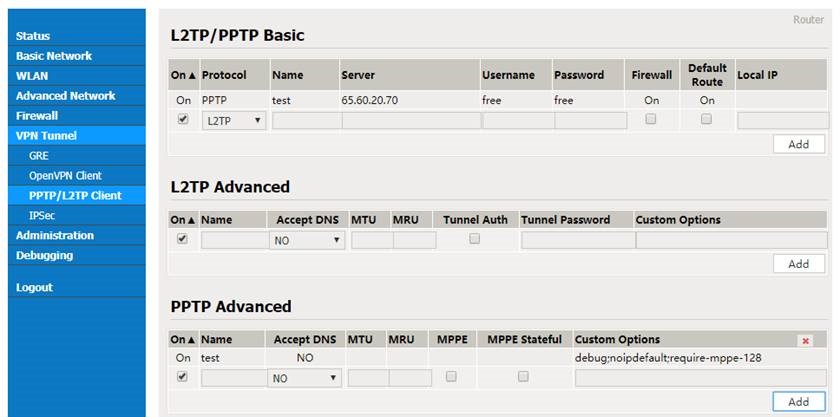Tick the MPPE Stateful checkbox
The width and height of the screenshot is (840, 417).
coord(523,377)
